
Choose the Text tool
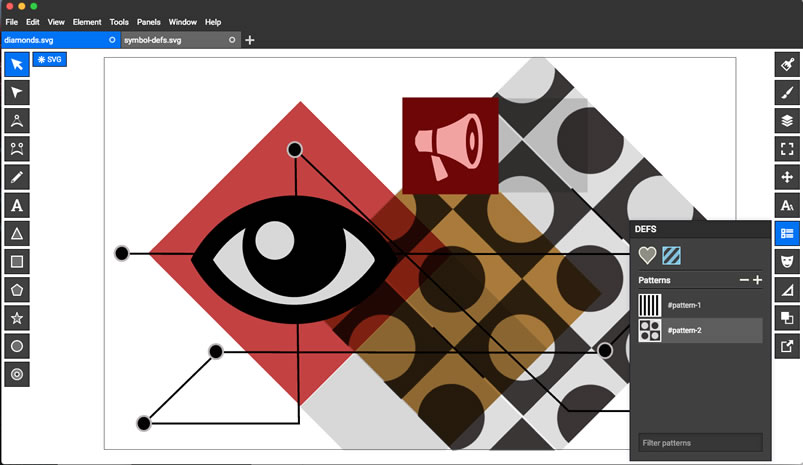click(x=17, y=206)
